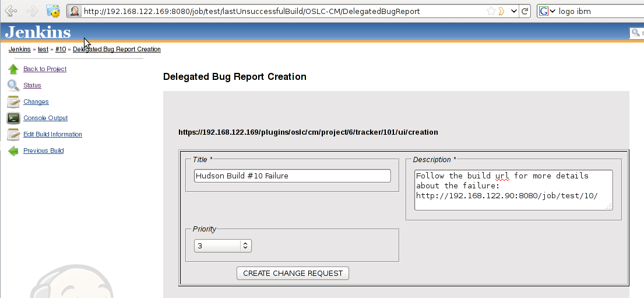Screen dimensions: 644x298
Task: Click the feed chevron icon beside the star
Action: (501, 11)
